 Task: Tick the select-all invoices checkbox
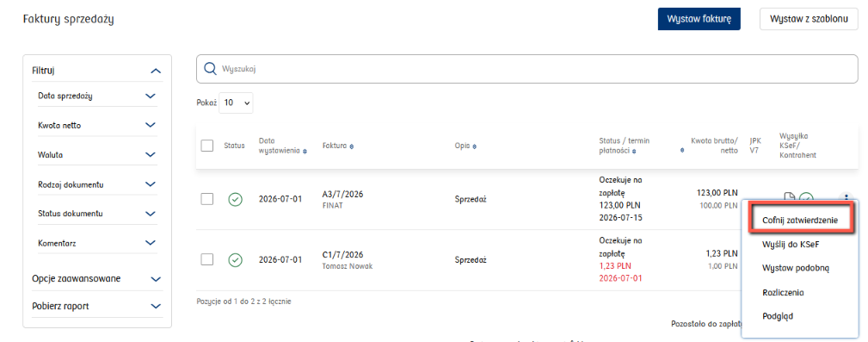pos(207,146)
